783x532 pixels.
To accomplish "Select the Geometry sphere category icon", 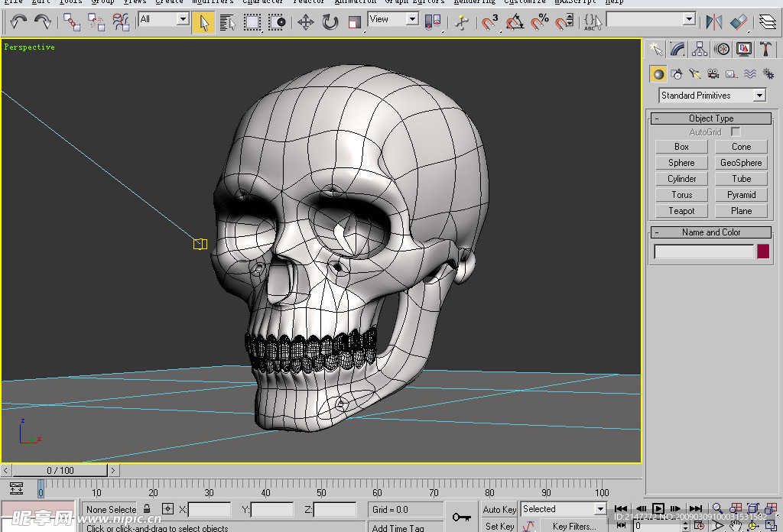I will coord(658,74).
